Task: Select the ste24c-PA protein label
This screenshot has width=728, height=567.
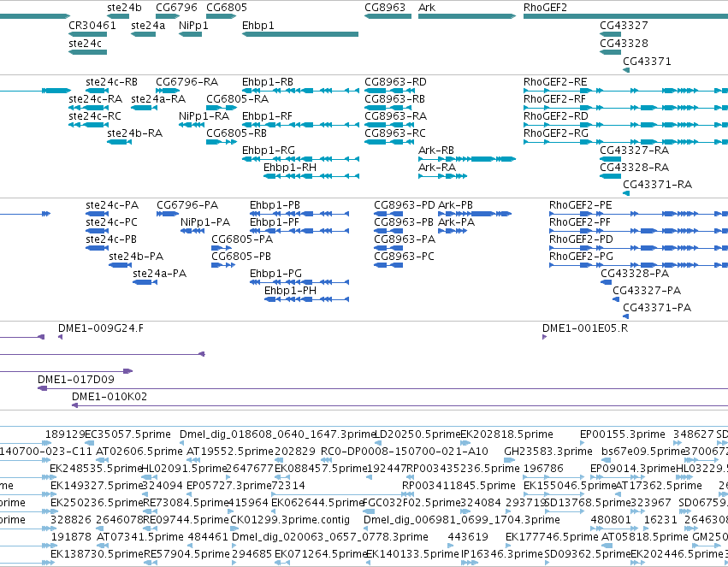Action: tap(112, 205)
